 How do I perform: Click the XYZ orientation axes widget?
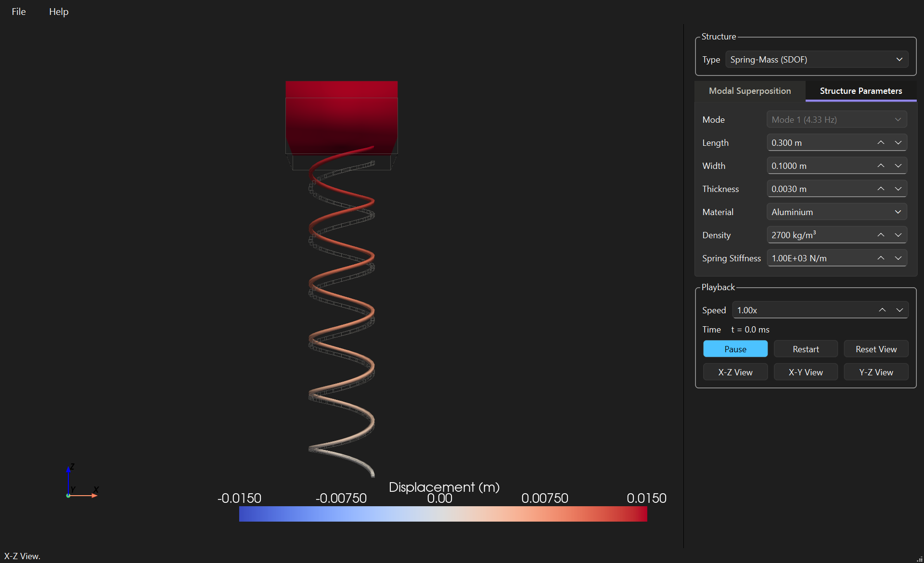point(82,481)
